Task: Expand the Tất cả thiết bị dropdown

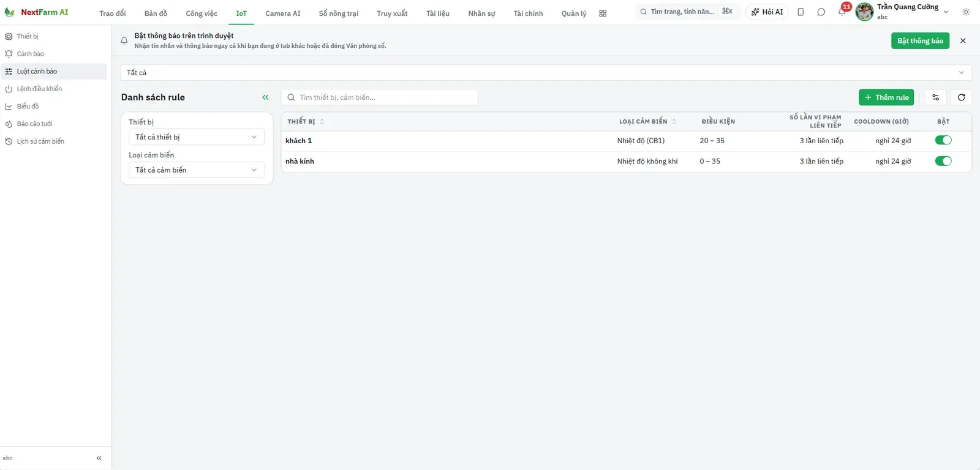Action: coord(197,137)
